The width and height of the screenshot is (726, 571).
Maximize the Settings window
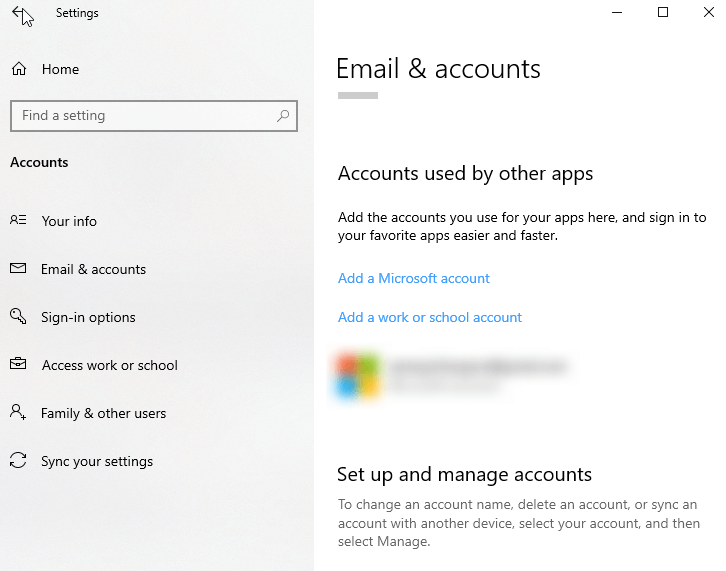pyautogui.click(x=662, y=13)
